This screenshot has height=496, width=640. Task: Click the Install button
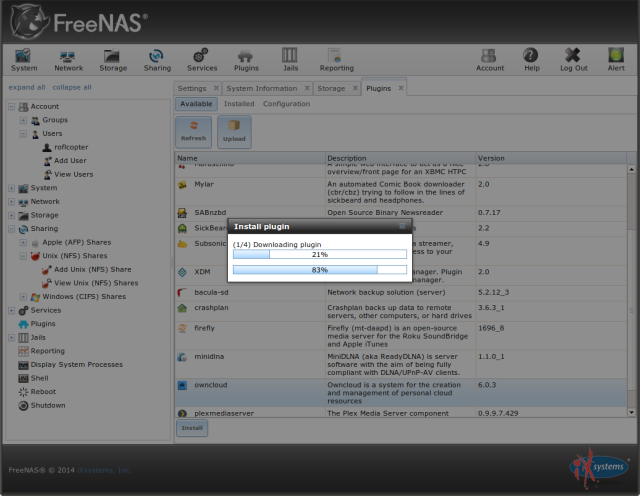point(192,428)
